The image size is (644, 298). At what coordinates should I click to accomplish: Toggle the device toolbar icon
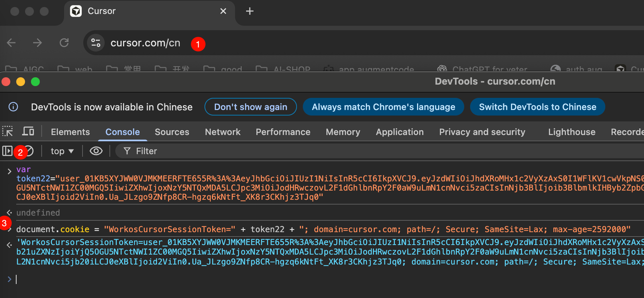point(28,131)
